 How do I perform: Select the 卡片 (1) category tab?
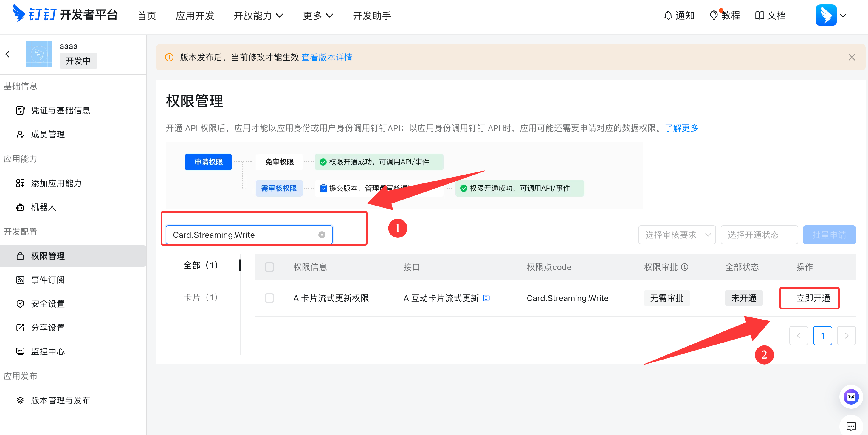201,297
